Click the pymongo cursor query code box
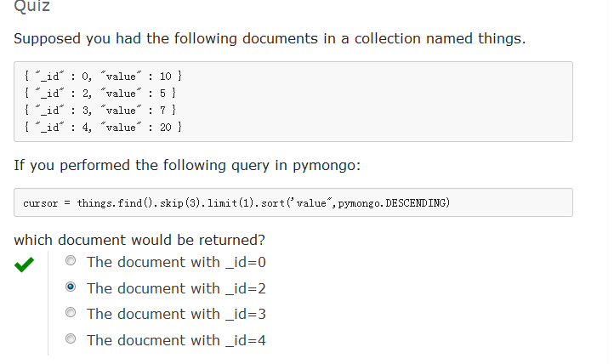The width and height of the screenshot is (614, 364). pos(293,203)
